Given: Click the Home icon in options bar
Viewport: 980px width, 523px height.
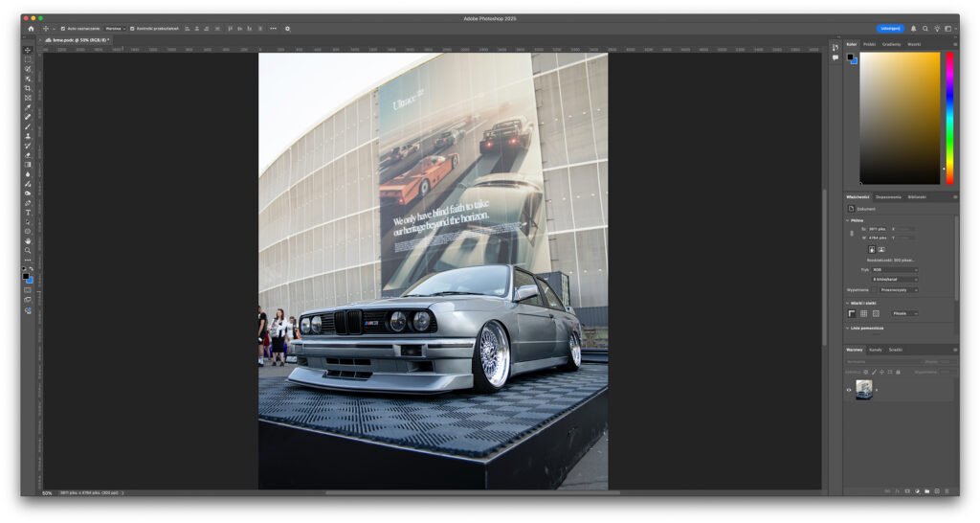Looking at the screenshot, I should (30, 29).
